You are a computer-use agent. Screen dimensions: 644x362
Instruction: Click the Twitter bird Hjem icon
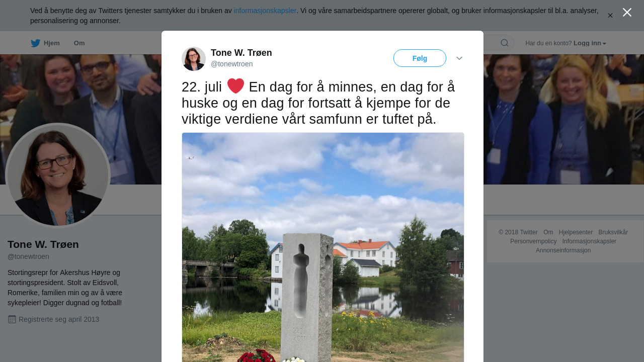pyautogui.click(x=35, y=43)
